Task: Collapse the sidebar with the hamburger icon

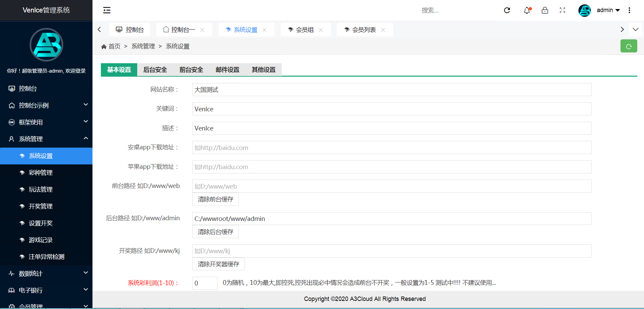Action: point(107,10)
